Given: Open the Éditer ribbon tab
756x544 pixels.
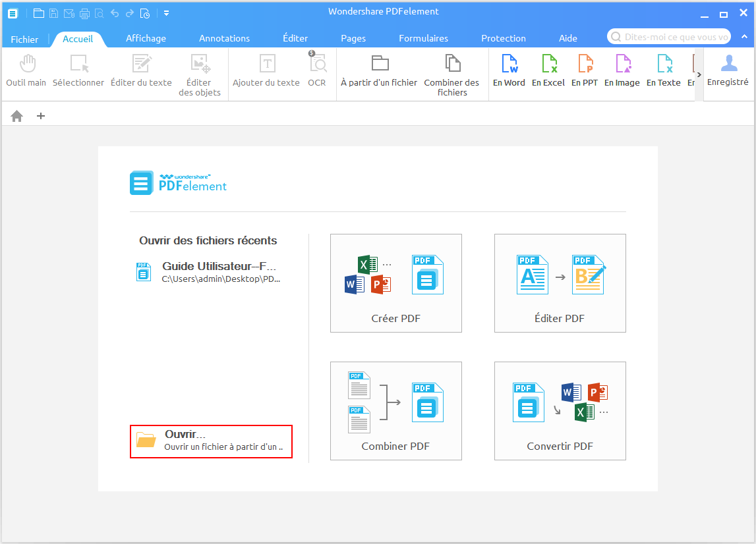Looking at the screenshot, I should 295,38.
